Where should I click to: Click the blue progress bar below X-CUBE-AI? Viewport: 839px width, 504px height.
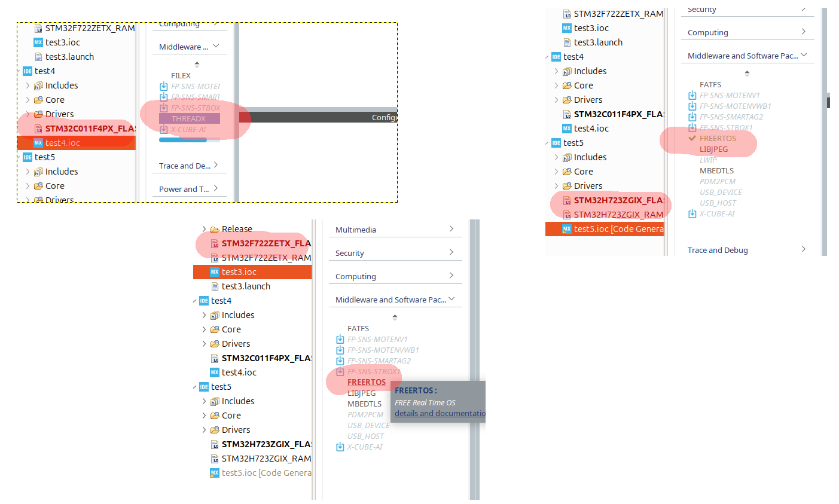pos(181,139)
